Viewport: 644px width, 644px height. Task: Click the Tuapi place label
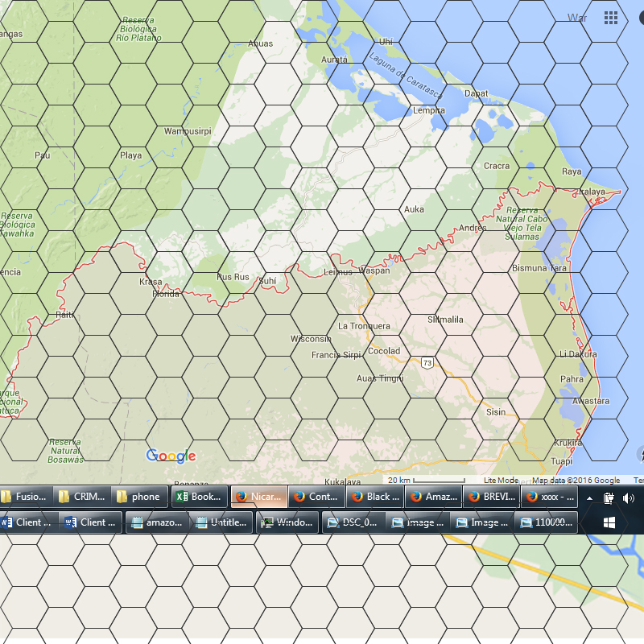pyautogui.click(x=561, y=461)
